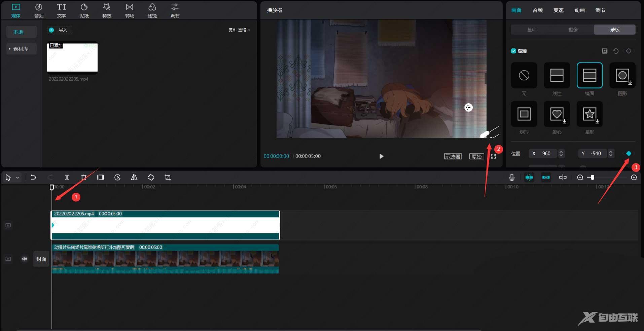
Task: Toggle the main track magnet snap
Action: (529, 177)
